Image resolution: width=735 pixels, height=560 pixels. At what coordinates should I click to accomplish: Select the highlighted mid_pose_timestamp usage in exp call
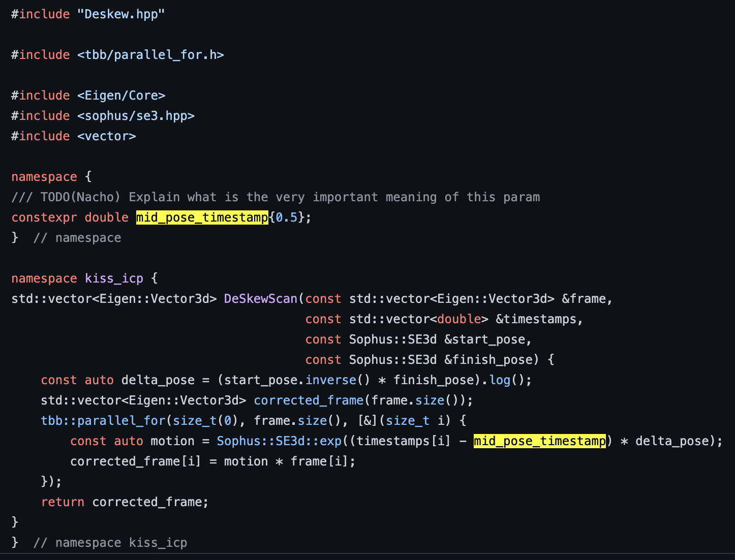tap(539, 441)
